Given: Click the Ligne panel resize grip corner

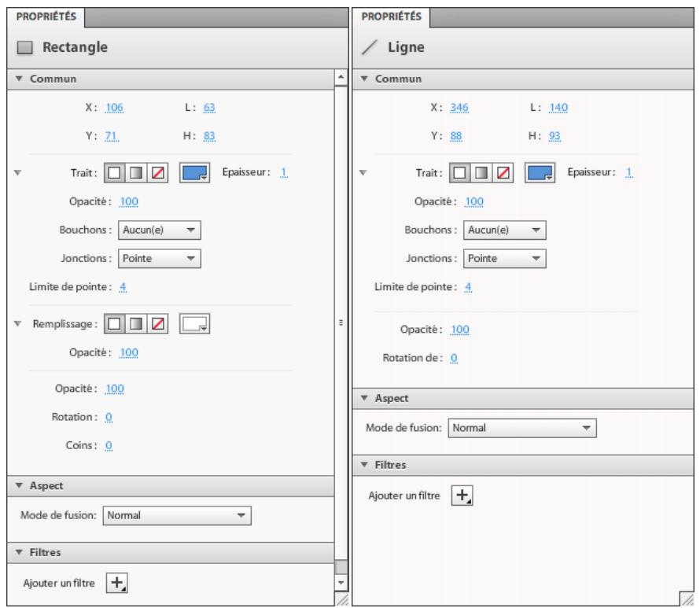Looking at the screenshot, I should point(686,599).
